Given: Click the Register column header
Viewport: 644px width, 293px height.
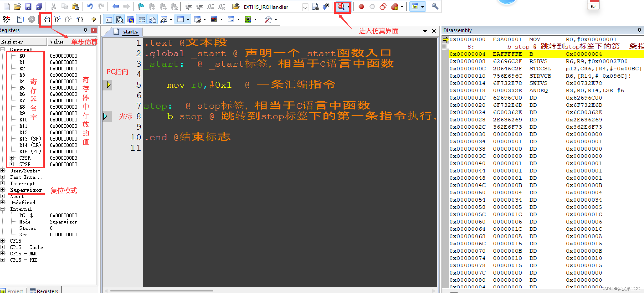Looking at the screenshot, I should pos(23,41).
